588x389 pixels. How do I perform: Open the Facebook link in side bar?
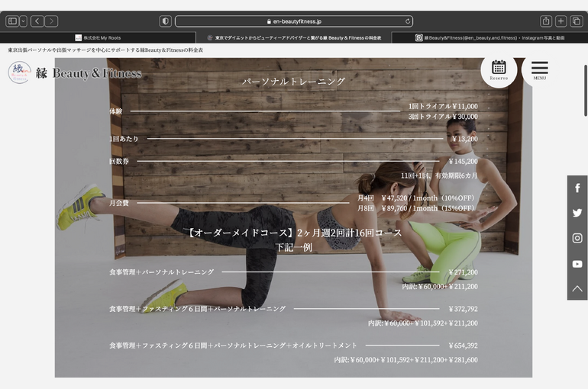pos(577,188)
